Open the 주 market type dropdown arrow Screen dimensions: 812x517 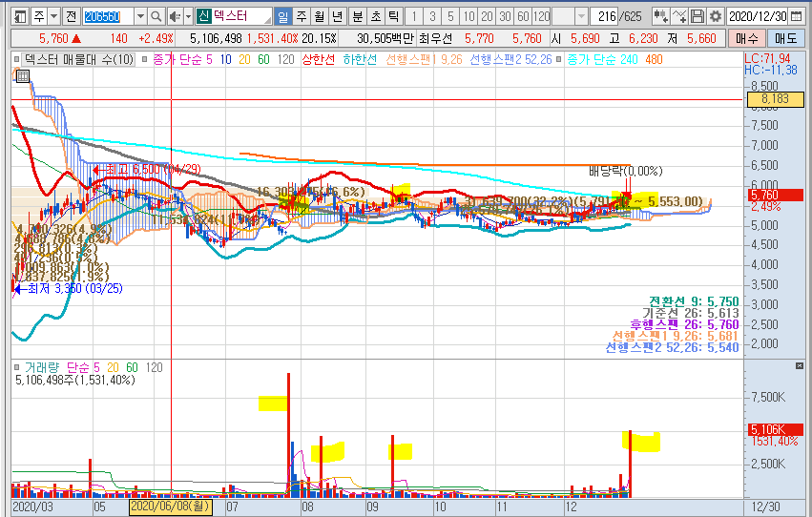(53, 17)
